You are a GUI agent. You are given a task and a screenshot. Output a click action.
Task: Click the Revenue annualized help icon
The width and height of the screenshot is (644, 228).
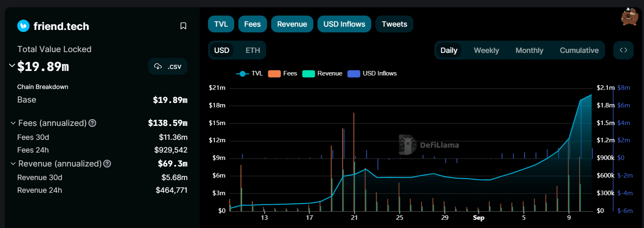pyautogui.click(x=107, y=164)
